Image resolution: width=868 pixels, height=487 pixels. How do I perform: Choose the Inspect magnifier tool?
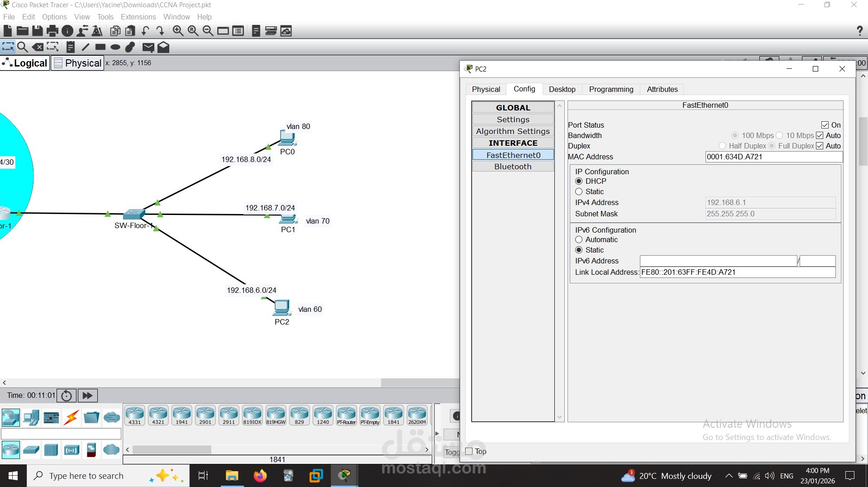(x=23, y=47)
